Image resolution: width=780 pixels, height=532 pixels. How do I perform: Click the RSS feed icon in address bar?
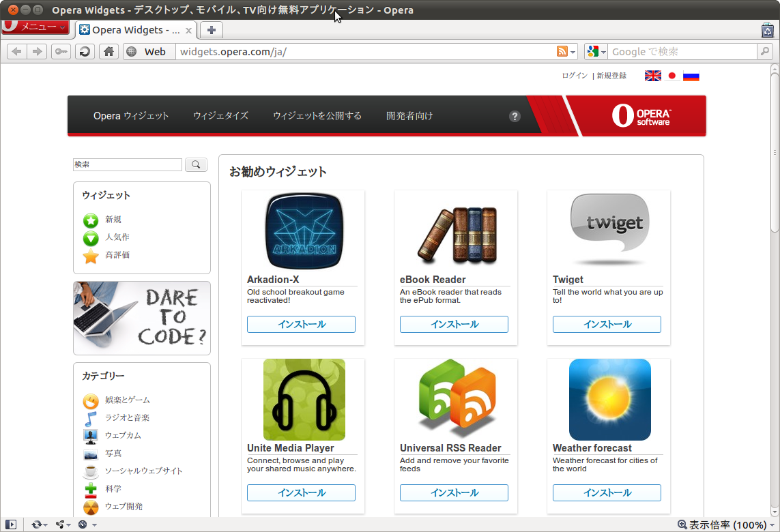[562, 51]
